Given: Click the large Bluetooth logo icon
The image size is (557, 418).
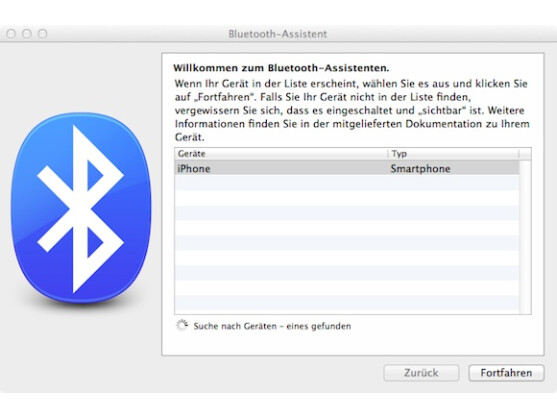Looking at the screenshot, I should [x=81, y=208].
